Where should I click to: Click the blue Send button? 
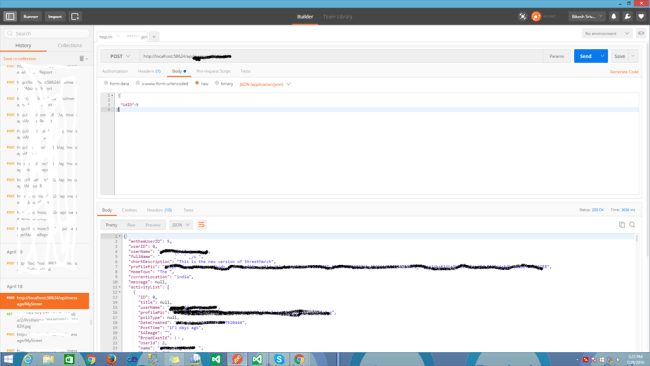(586, 56)
